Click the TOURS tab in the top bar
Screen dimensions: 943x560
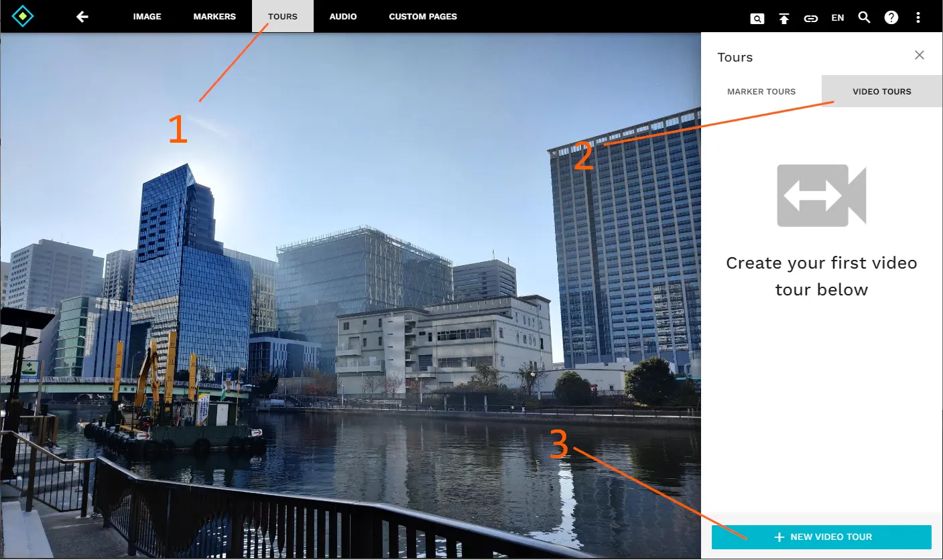point(282,16)
